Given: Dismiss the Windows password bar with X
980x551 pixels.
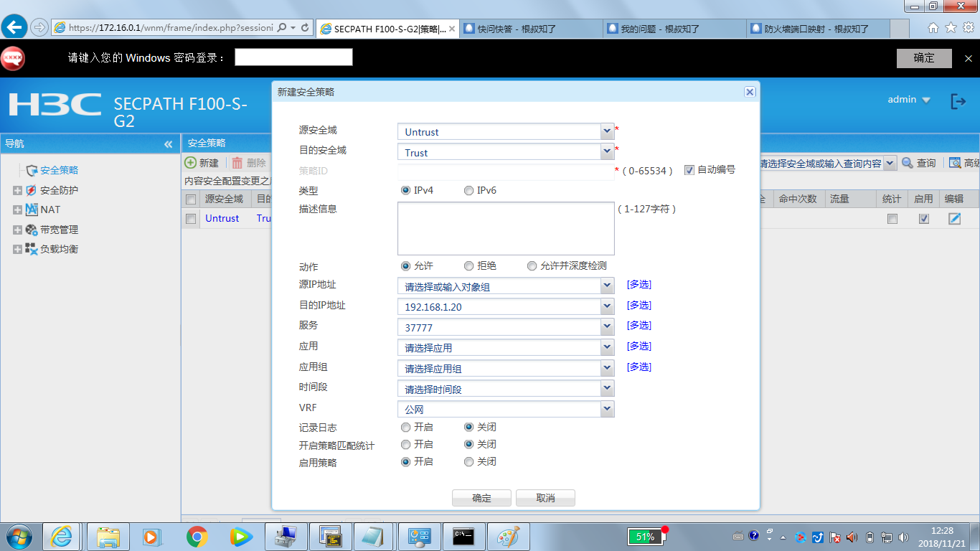Looking at the screenshot, I should (968, 58).
